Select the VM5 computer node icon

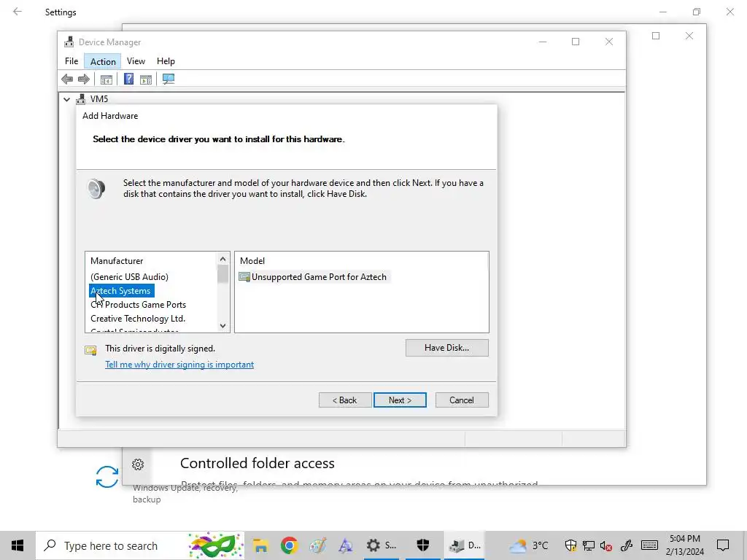81,99
